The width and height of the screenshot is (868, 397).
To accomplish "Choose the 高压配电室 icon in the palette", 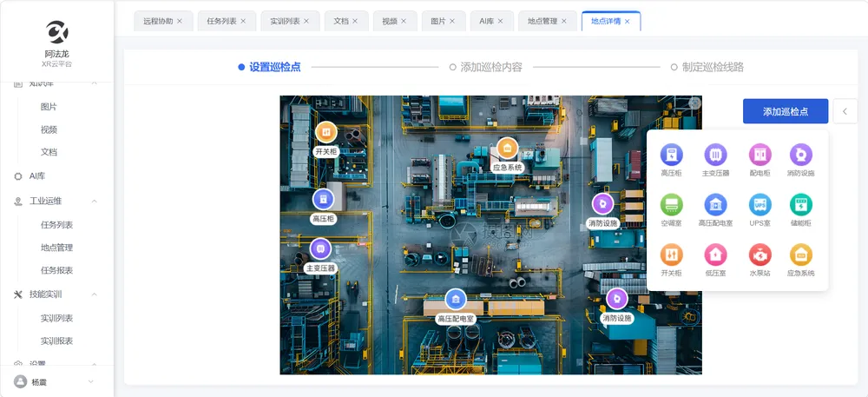I will (x=715, y=204).
